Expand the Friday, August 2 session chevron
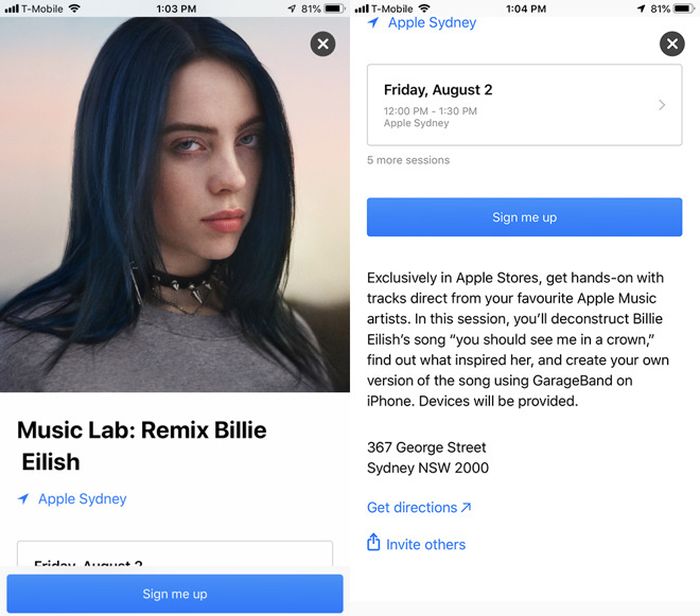Screen dimensions: 700x616 662,105
